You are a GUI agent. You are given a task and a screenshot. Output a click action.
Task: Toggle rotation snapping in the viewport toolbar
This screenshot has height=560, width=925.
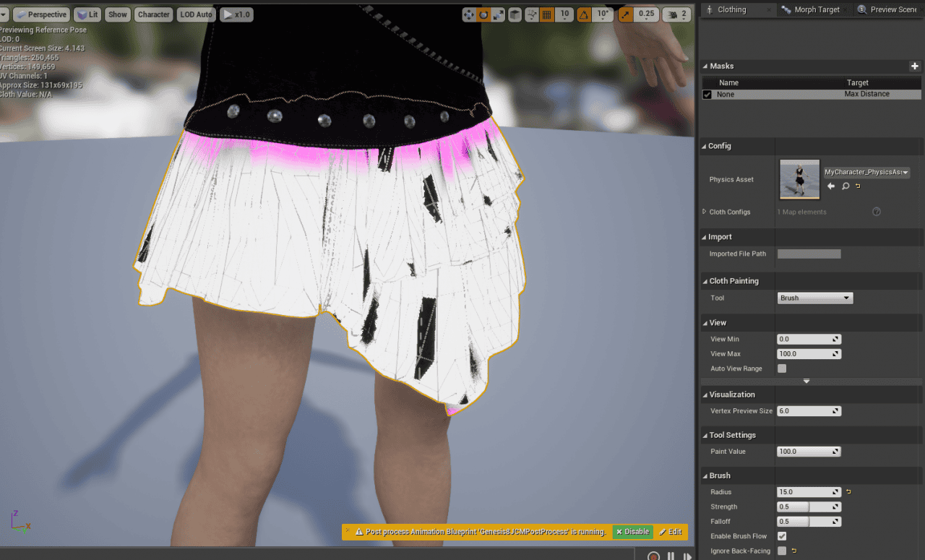[x=582, y=14]
